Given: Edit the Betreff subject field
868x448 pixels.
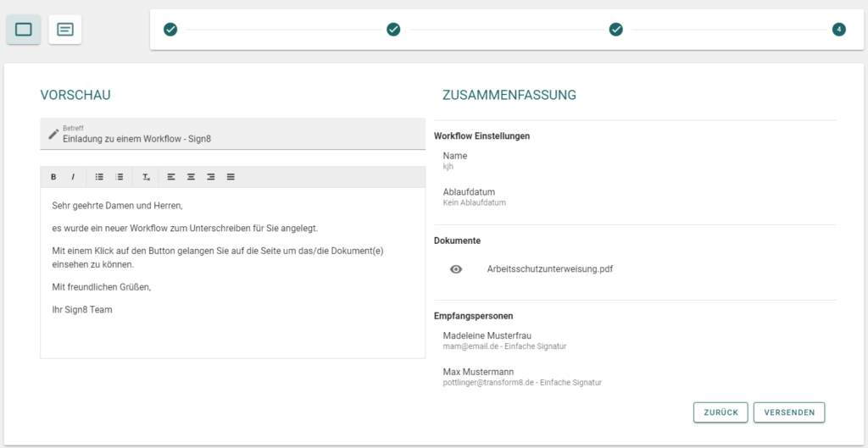Looking at the screenshot, I should point(233,134).
